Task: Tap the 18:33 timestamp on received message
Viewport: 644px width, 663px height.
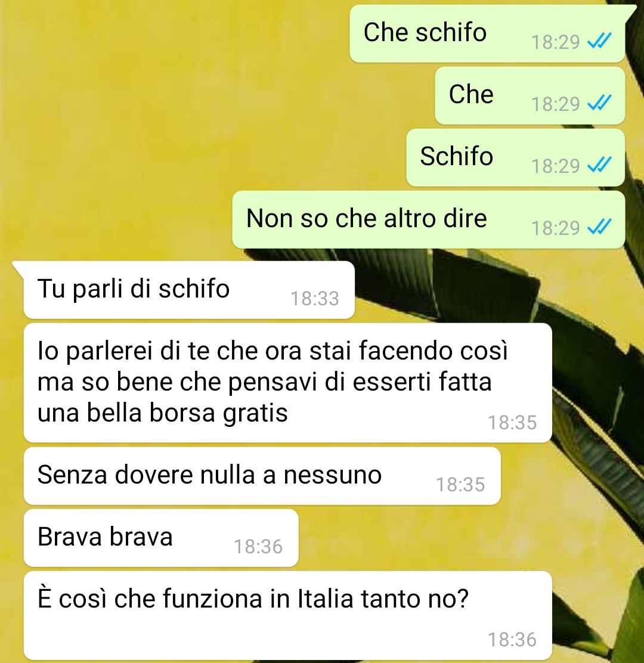Action: coord(315,299)
